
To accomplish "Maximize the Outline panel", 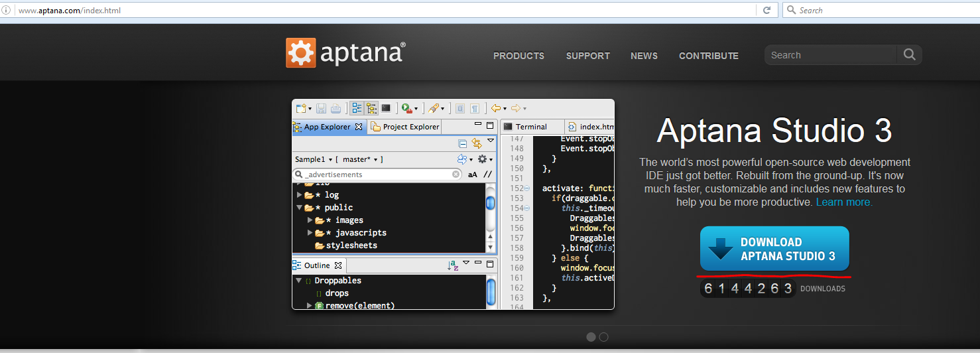I will click(491, 264).
